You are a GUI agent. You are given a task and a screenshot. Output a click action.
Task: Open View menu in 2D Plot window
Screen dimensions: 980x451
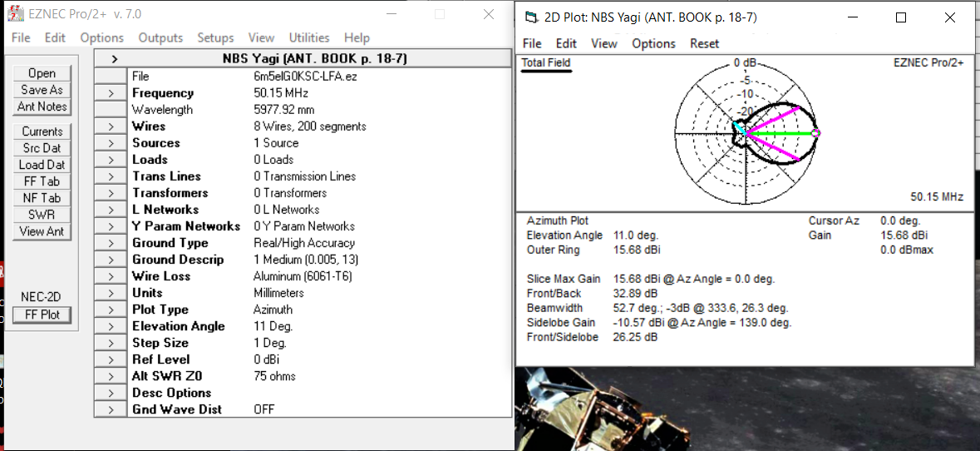[x=604, y=44]
